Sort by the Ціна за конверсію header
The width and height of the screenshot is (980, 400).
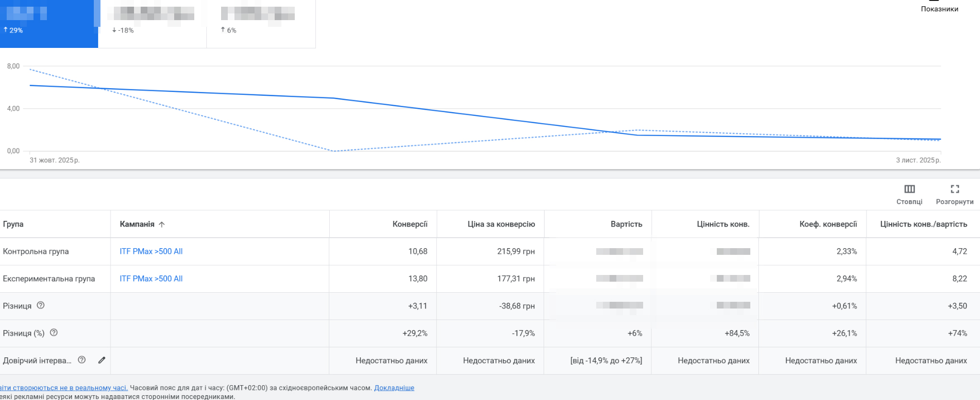(501, 224)
